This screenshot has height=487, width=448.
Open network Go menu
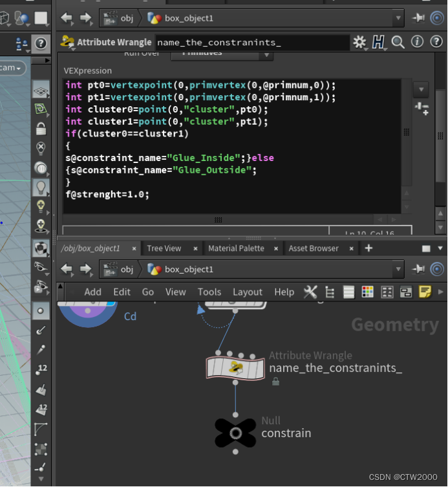(148, 292)
